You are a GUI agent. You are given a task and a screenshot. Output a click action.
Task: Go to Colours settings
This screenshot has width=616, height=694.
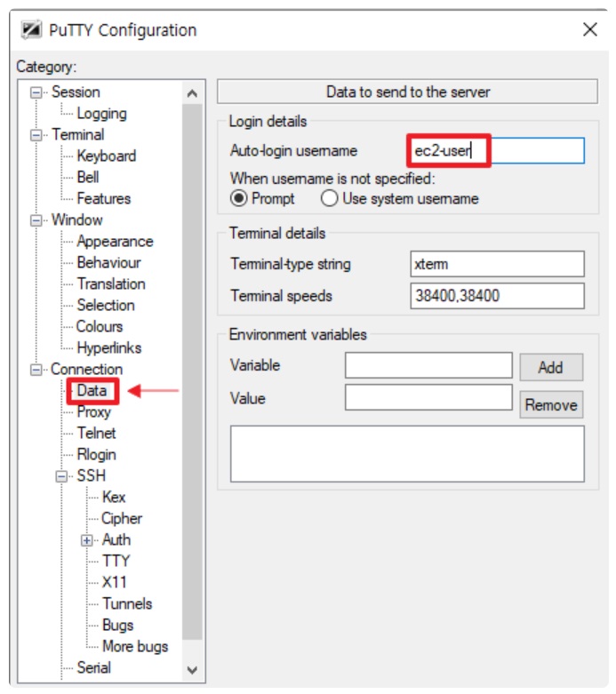pos(100,326)
